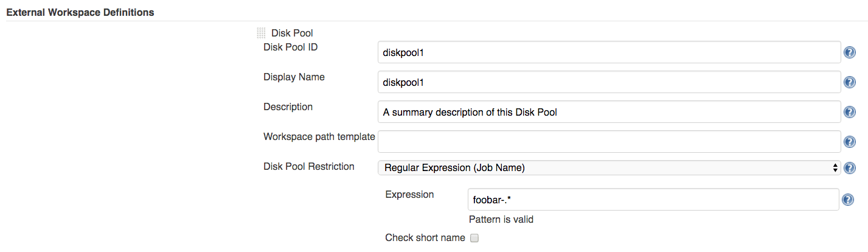
Task: Focus the empty Workspace path template field
Action: coord(609,141)
